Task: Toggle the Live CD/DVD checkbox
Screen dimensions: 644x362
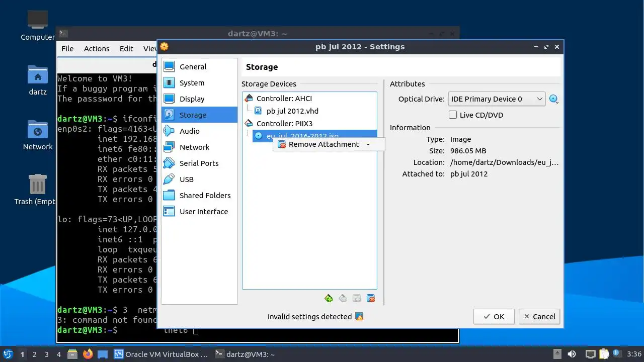Action: (453, 115)
